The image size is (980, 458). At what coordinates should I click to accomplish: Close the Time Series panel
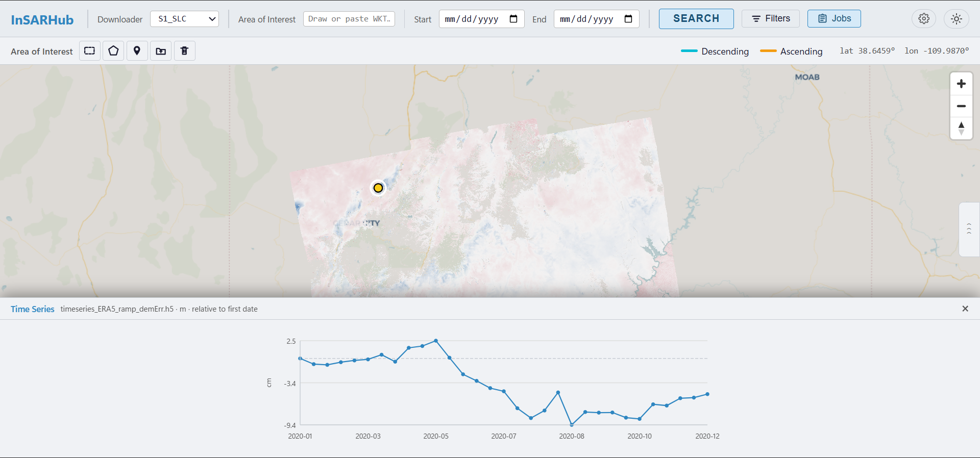[x=965, y=309]
